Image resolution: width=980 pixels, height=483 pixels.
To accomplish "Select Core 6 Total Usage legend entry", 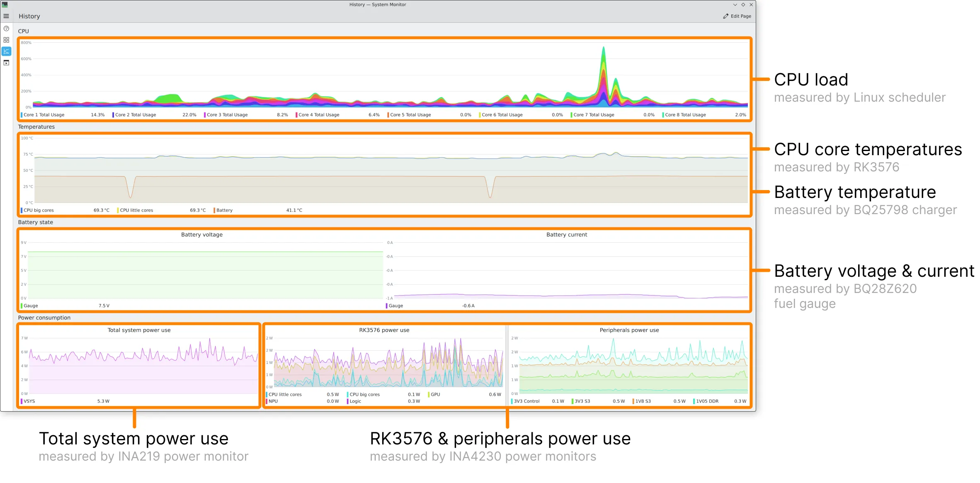I will click(521, 115).
